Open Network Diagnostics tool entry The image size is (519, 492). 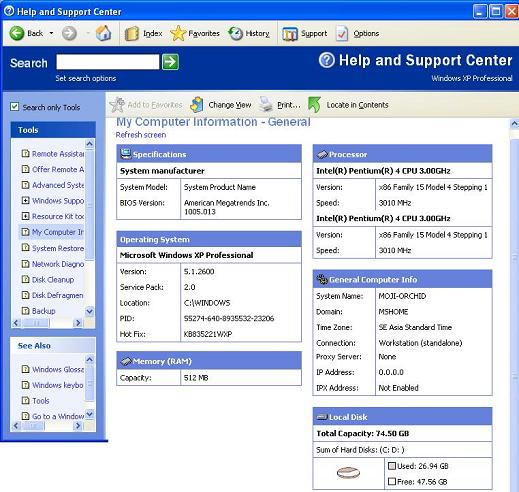[58, 264]
